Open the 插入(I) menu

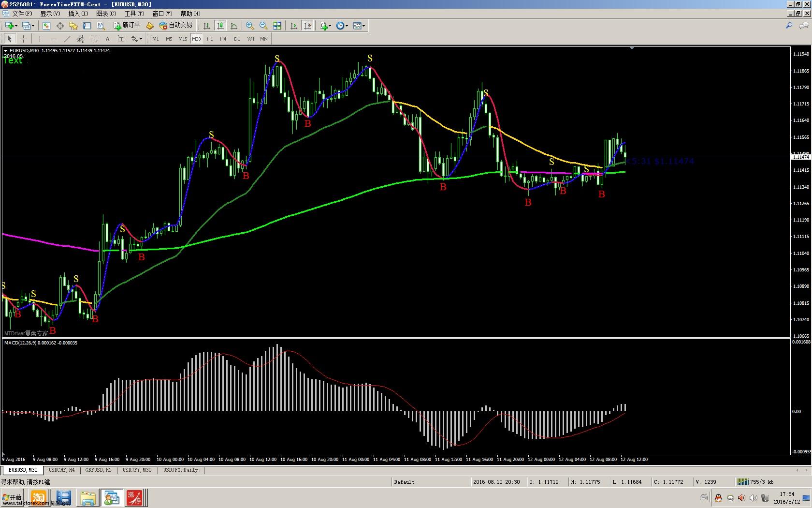(x=78, y=14)
